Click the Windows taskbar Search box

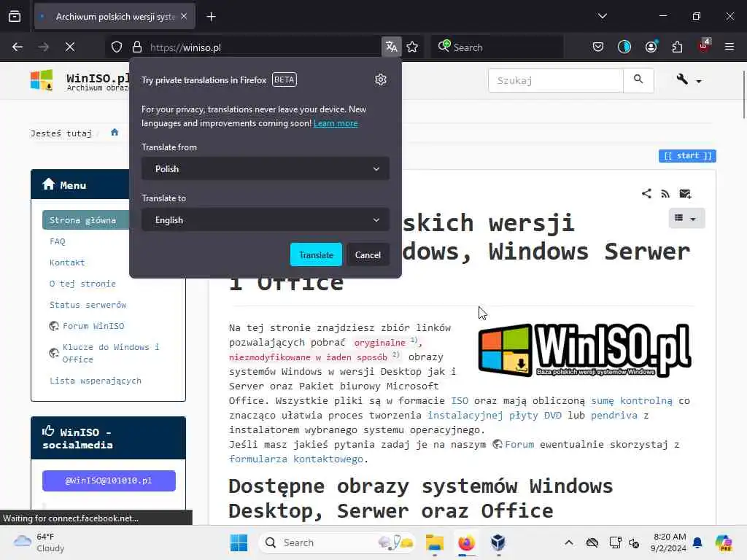[x=337, y=542]
